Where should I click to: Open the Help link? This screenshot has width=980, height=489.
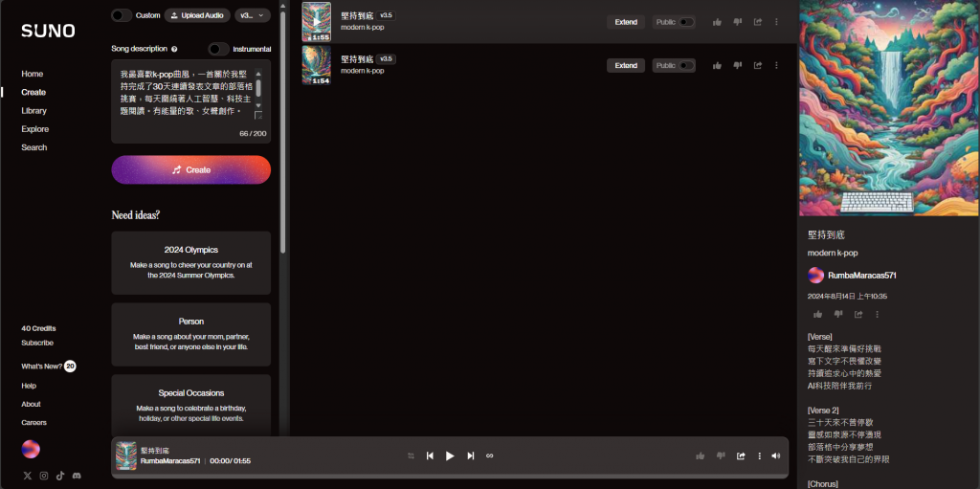[29, 386]
